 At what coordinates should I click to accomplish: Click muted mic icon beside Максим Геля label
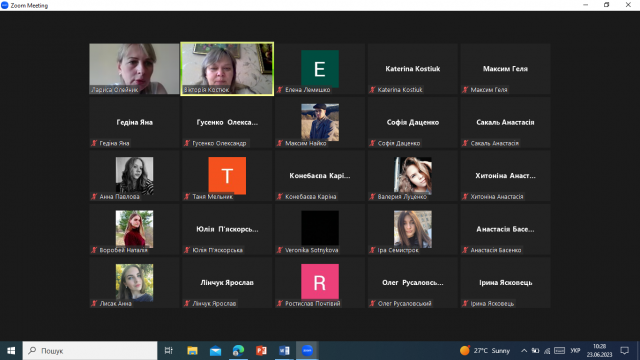tap(465, 90)
